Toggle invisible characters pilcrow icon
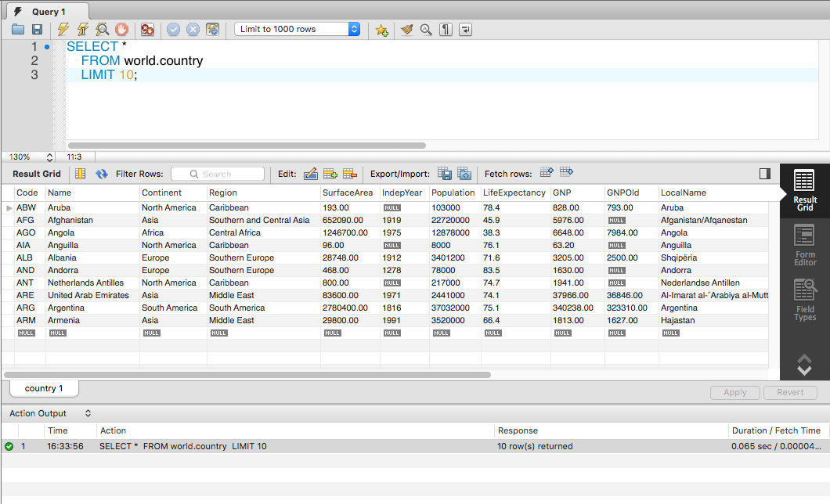The height and width of the screenshot is (504, 830). coord(446,30)
